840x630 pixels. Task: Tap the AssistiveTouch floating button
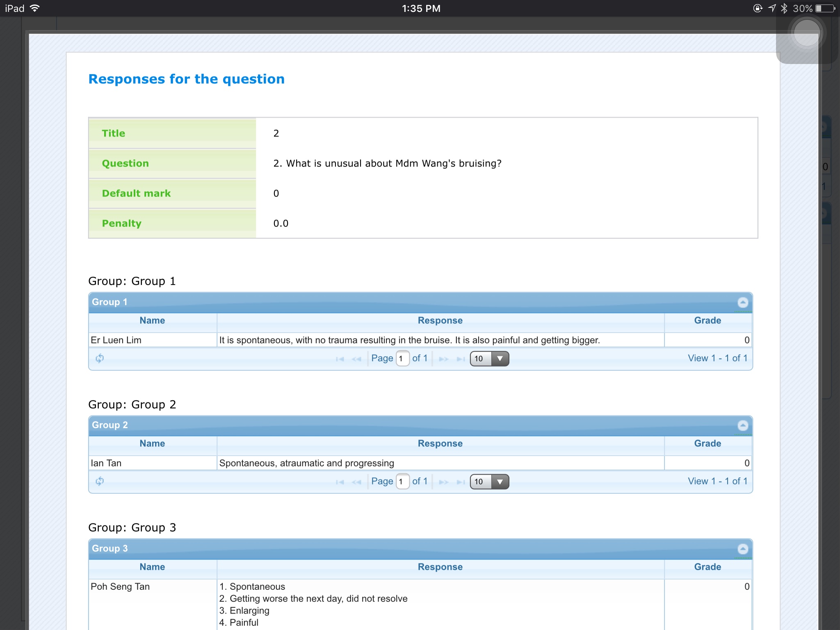click(806, 34)
